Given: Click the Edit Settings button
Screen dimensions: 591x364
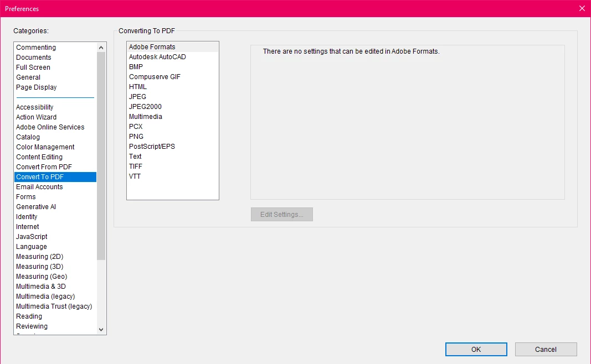Looking at the screenshot, I should coord(282,215).
